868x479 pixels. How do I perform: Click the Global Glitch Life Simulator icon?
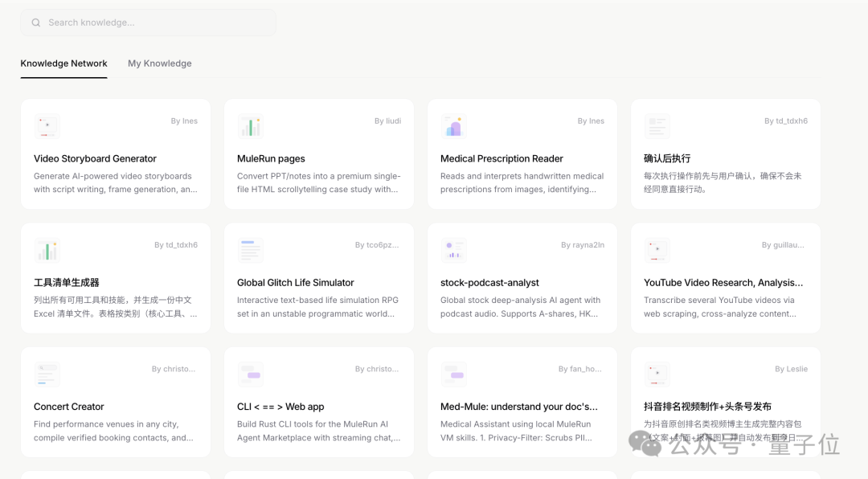coord(250,250)
